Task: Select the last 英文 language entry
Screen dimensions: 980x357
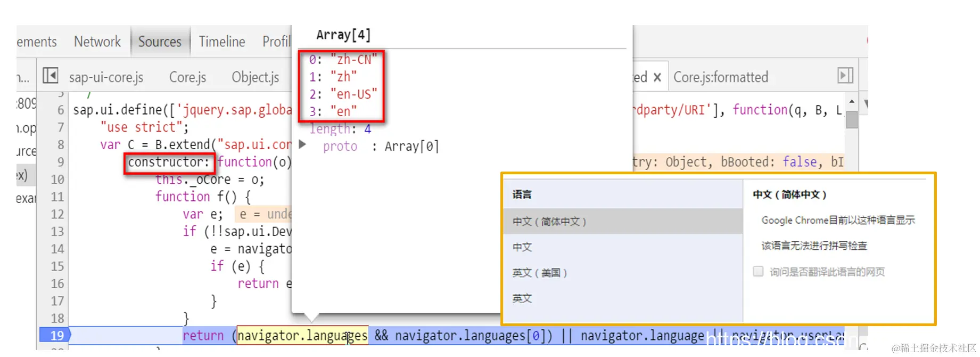Action: click(x=623, y=298)
